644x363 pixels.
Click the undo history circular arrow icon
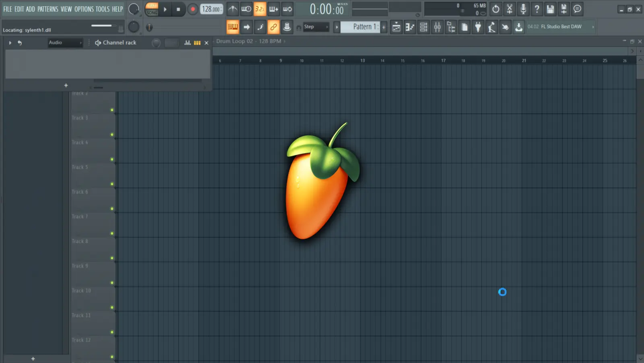point(496,9)
